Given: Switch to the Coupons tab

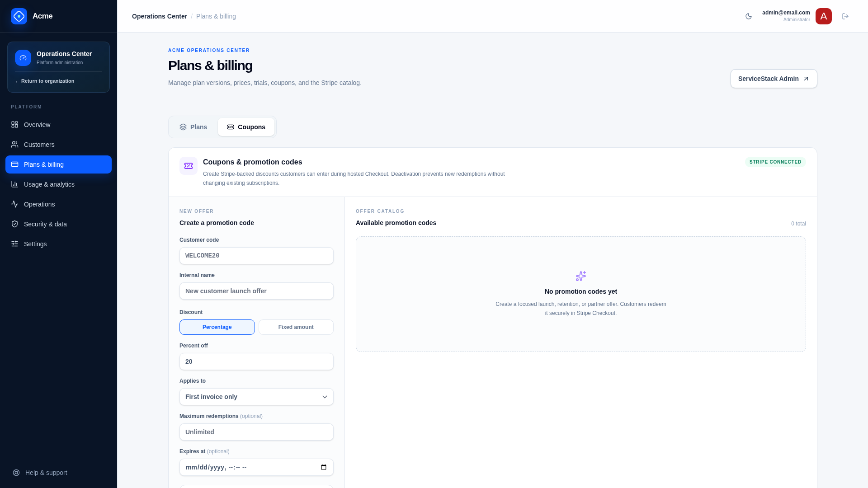Looking at the screenshot, I should point(246,127).
